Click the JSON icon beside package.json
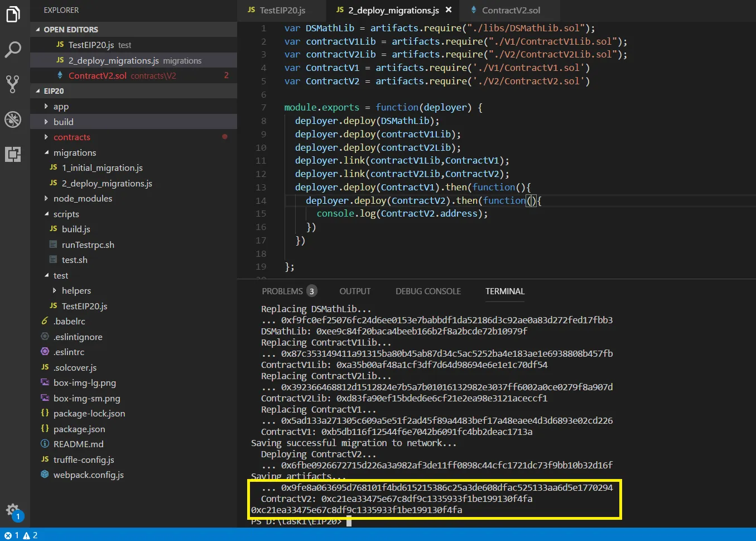Screen dimensions: 756x541 click(x=45, y=429)
